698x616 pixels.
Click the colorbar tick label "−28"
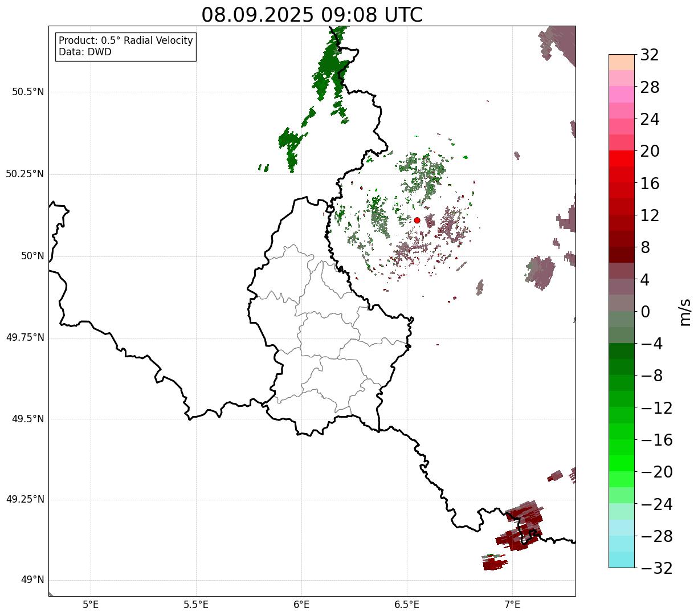tap(656, 536)
